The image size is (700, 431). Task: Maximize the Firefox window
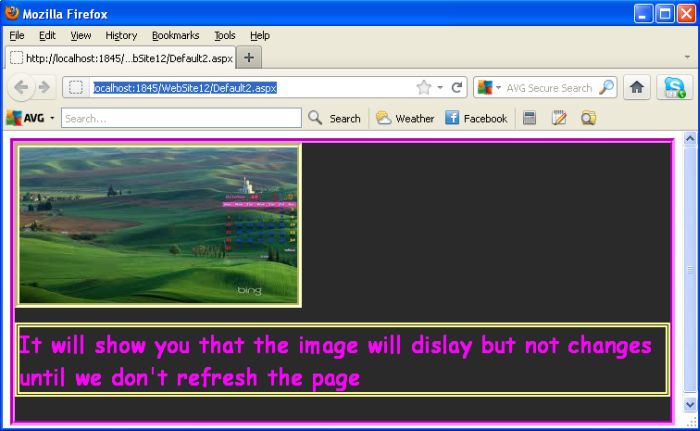click(664, 13)
